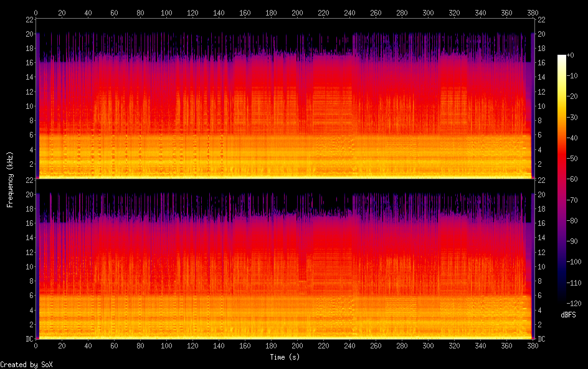
Task: Click the dBFS color scale gradient bar
Action: click(562, 180)
